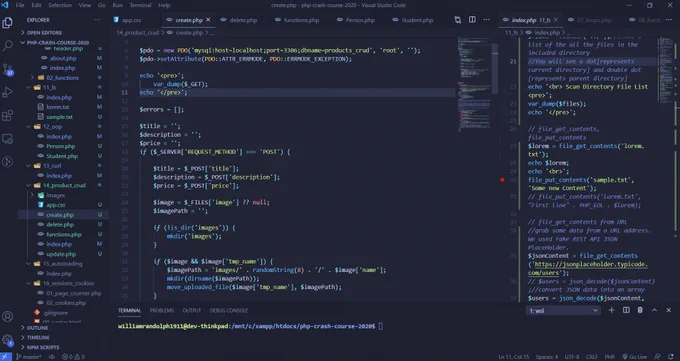Image resolution: width=680 pixels, height=361 pixels.
Task: Open the Explorer view in activity bar
Action: (x=7, y=23)
